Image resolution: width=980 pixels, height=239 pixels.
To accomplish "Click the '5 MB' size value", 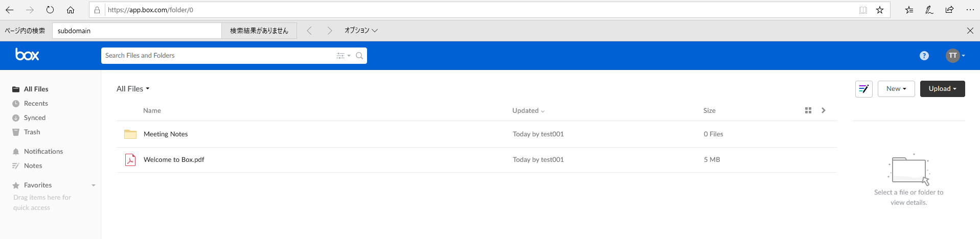I will coord(712,160).
